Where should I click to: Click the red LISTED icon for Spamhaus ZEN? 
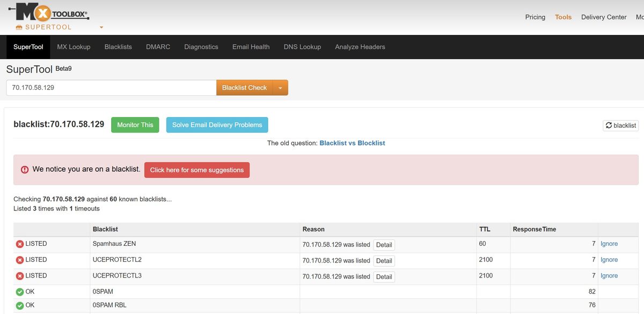[20, 244]
